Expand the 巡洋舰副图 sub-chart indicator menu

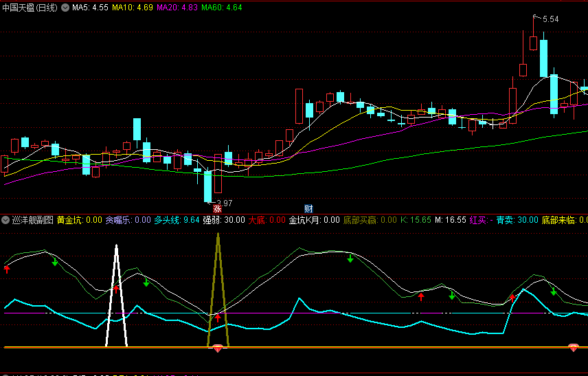click(6, 221)
